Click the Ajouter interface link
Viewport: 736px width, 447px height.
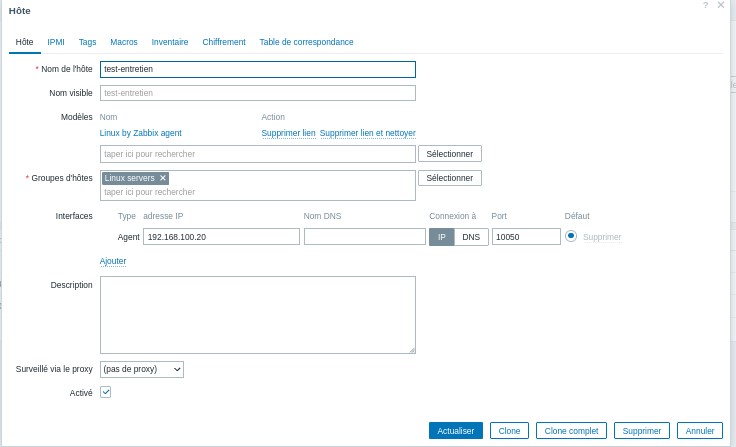tap(113, 261)
